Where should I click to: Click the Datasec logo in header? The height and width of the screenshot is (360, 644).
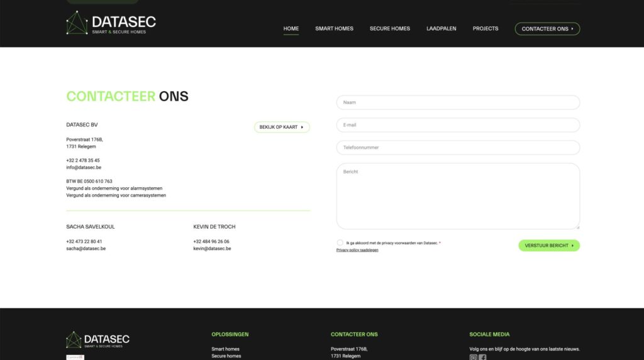tap(111, 23)
